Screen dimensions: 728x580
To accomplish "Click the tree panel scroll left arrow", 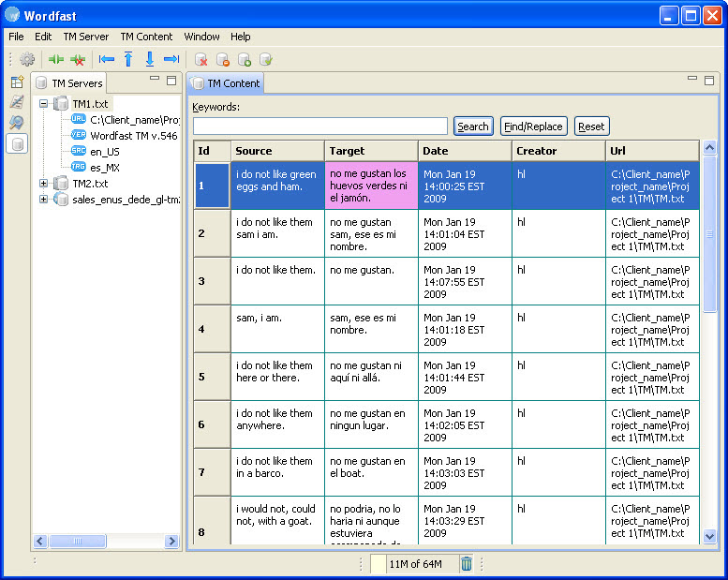I will 40,541.
